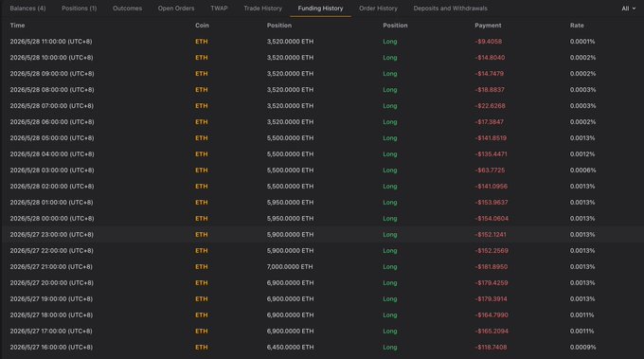
Task: Select the Outcomes tab
Action: click(127, 9)
